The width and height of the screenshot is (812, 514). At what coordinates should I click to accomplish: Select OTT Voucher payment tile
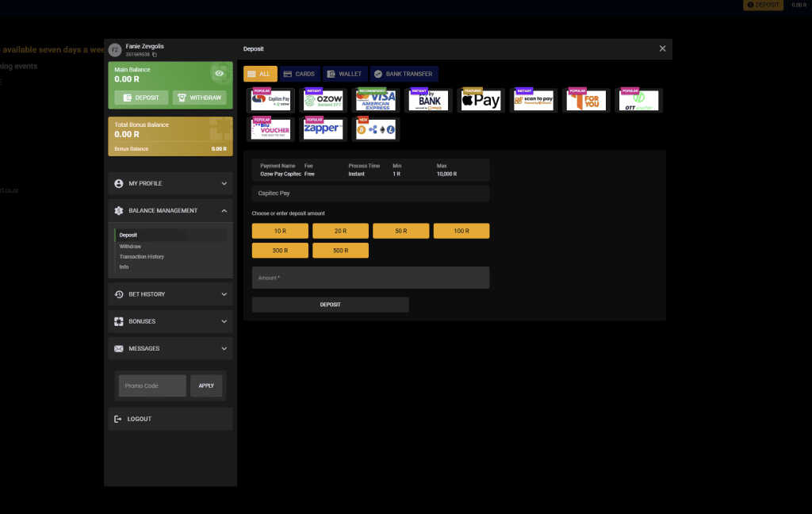click(638, 100)
